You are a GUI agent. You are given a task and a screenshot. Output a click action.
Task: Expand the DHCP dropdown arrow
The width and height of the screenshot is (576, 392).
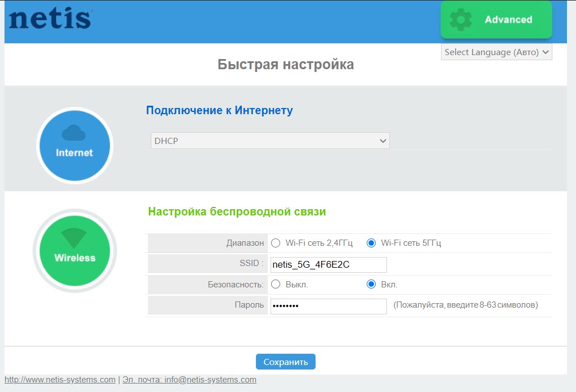383,141
